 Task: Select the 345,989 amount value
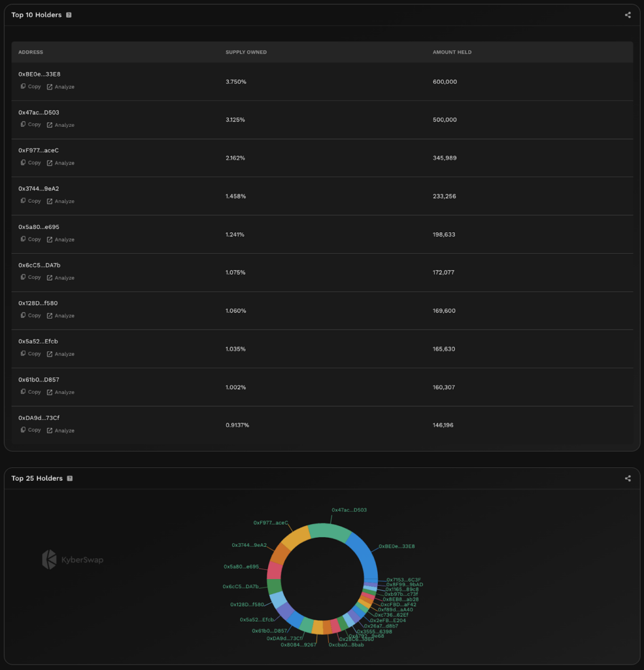click(x=445, y=158)
